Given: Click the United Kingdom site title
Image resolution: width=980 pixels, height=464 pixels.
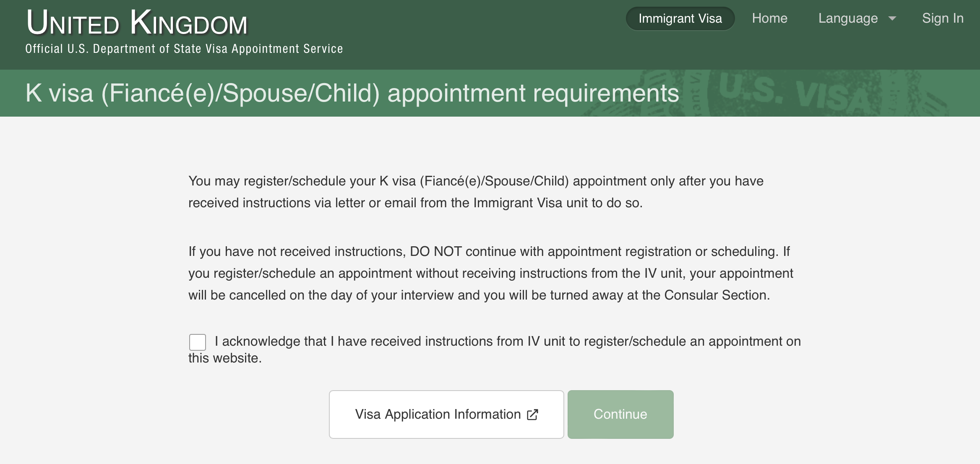Looking at the screenshot, I should 137,22.
